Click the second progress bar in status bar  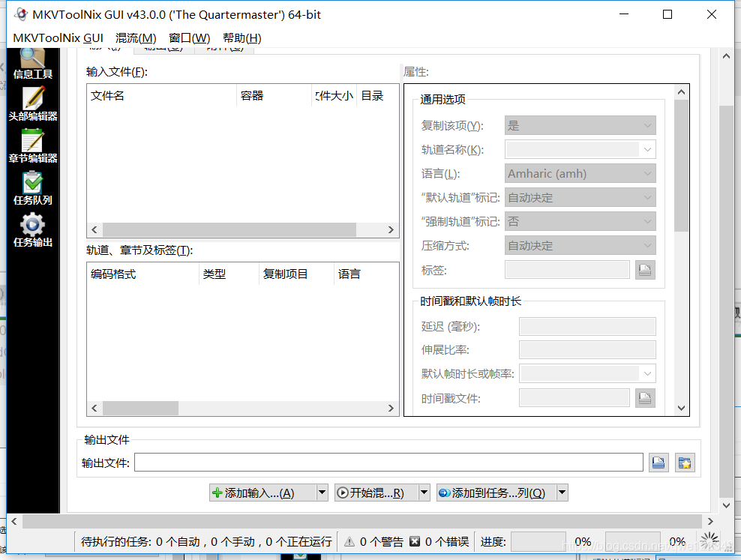click(x=633, y=541)
